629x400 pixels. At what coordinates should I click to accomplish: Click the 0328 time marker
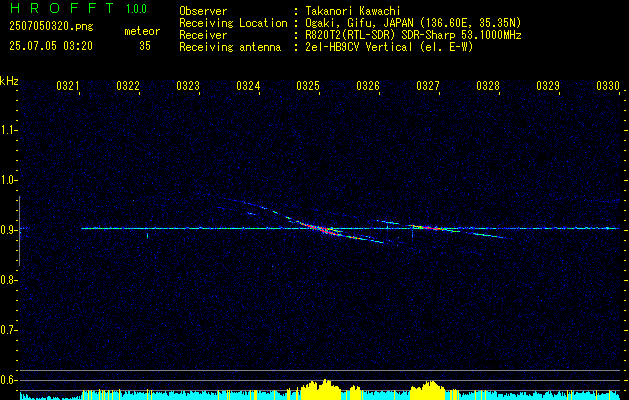click(488, 86)
